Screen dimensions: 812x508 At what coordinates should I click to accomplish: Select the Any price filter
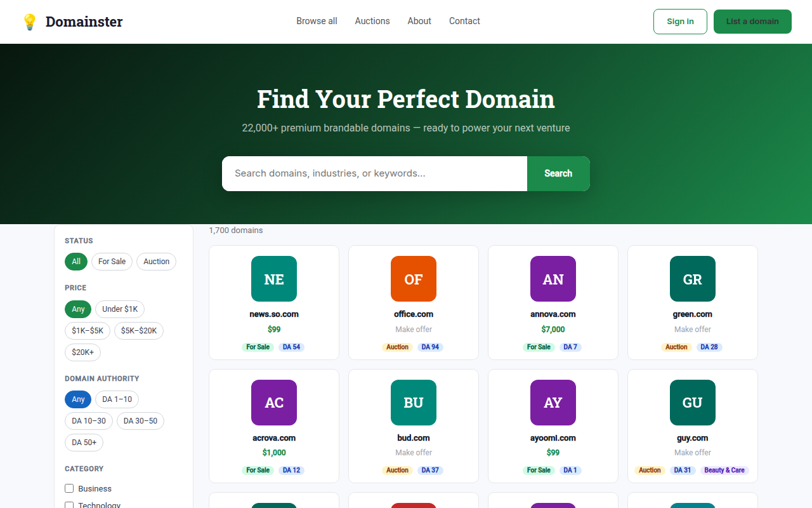78,309
